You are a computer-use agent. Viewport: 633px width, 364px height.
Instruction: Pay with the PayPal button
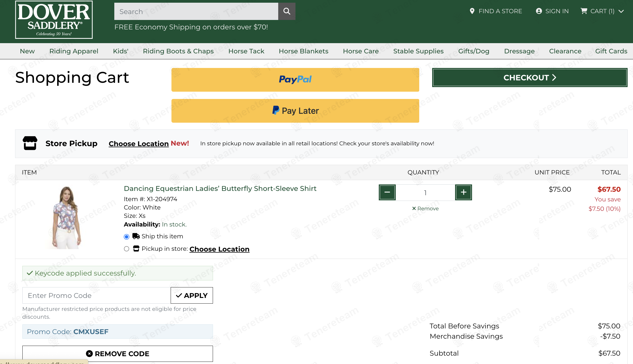(x=295, y=80)
